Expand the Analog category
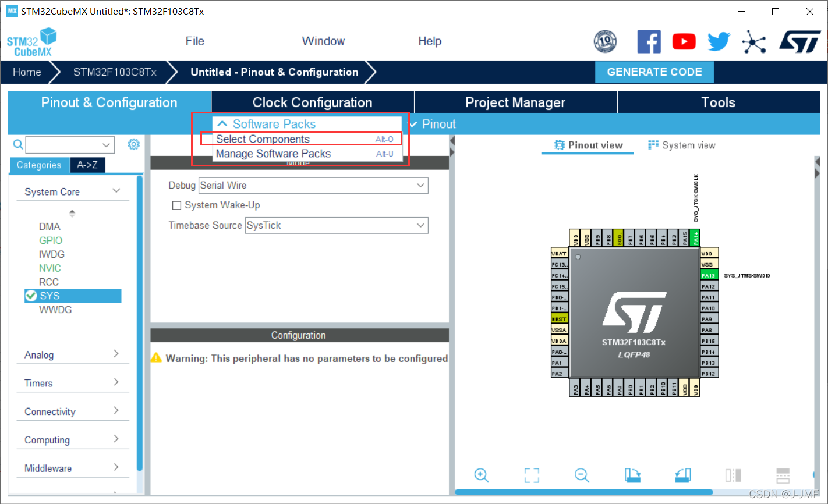 pos(73,354)
